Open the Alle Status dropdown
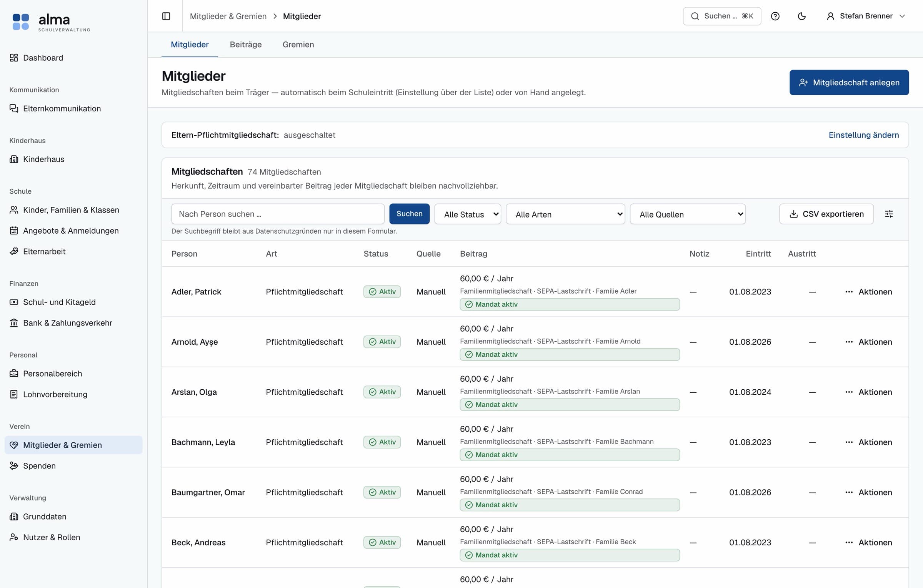 coord(468,214)
